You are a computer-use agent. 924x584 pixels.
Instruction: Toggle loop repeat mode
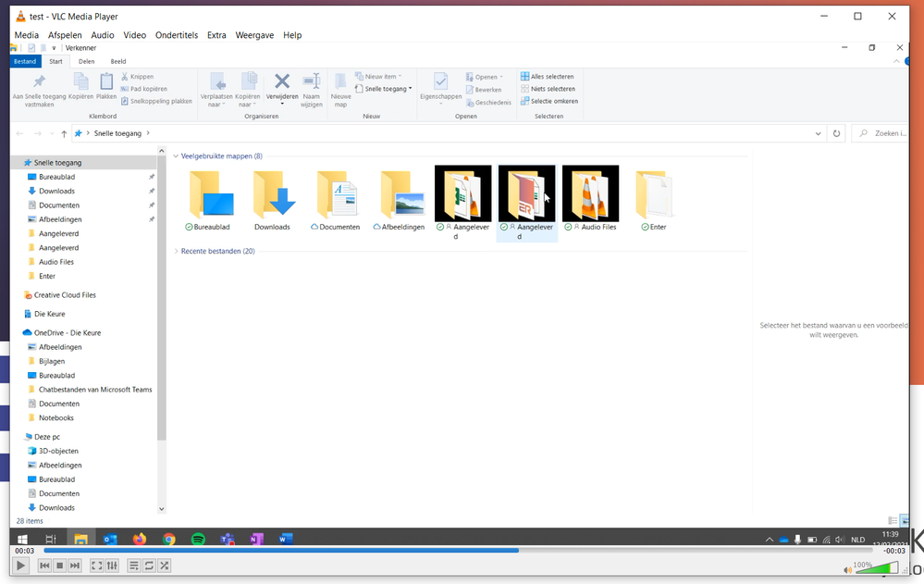tap(149, 565)
